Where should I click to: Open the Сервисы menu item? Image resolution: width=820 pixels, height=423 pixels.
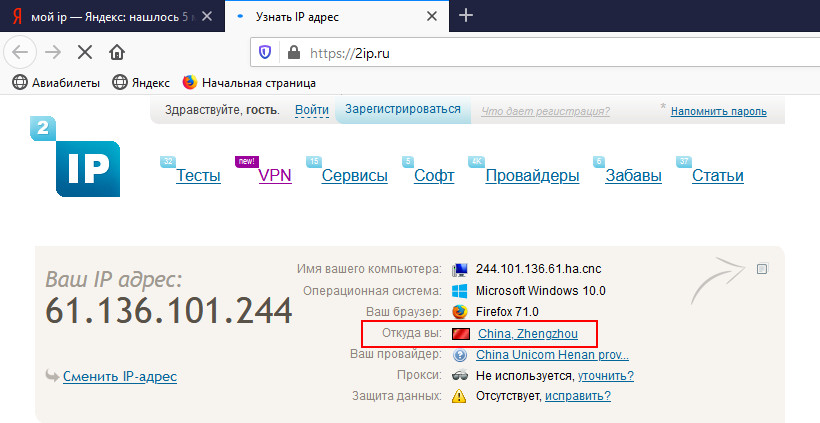(x=355, y=175)
